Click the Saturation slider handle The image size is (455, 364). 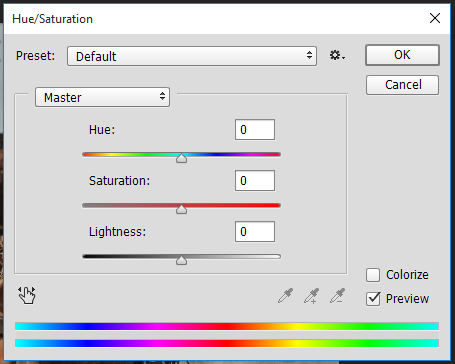(181, 209)
